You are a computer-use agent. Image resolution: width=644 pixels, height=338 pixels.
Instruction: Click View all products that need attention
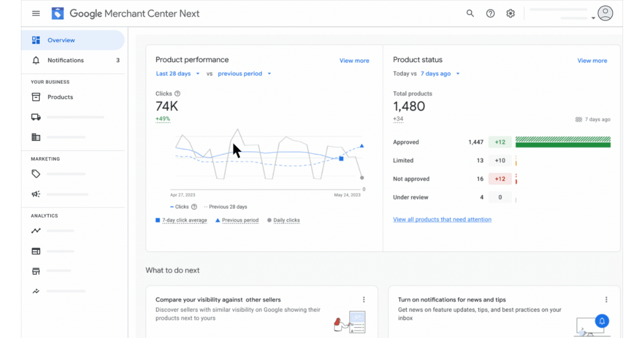coord(442,219)
